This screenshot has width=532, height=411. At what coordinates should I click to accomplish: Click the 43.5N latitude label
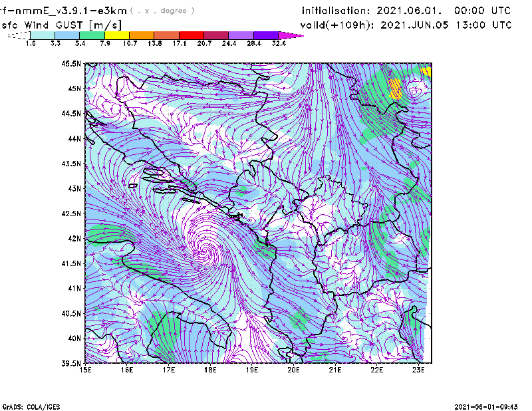[71, 164]
